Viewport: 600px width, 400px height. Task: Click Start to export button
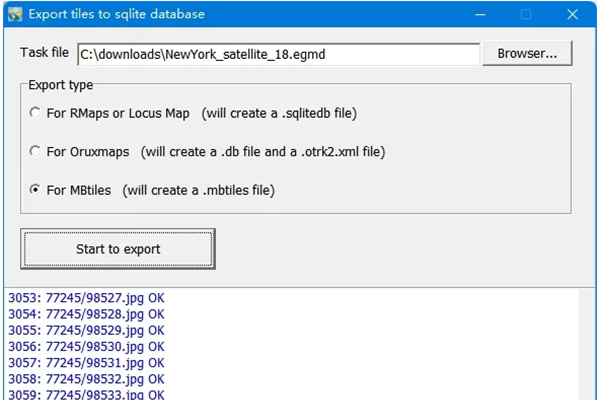(x=118, y=249)
